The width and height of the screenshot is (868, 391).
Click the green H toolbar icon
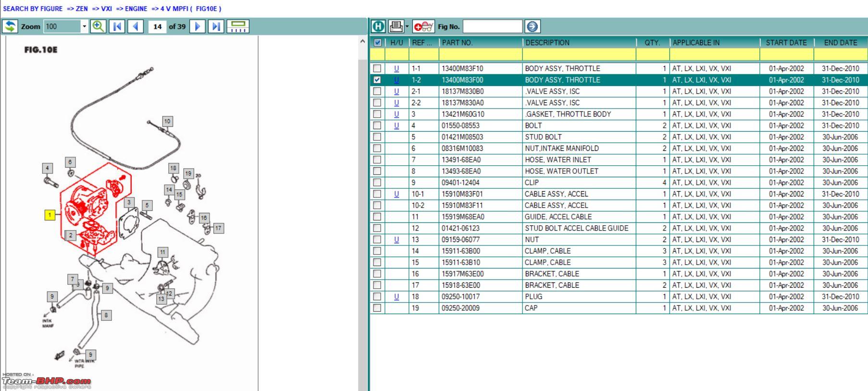(x=379, y=26)
